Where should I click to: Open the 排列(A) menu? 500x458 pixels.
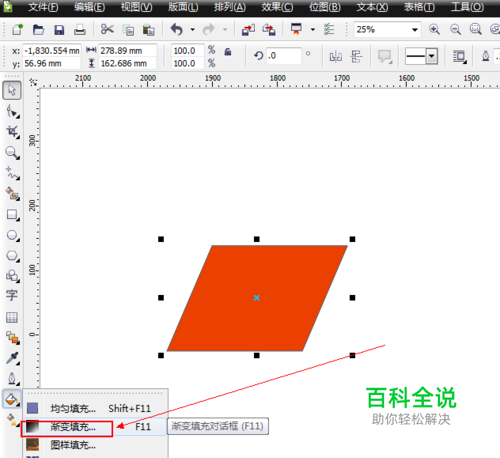click(x=230, y=7)
